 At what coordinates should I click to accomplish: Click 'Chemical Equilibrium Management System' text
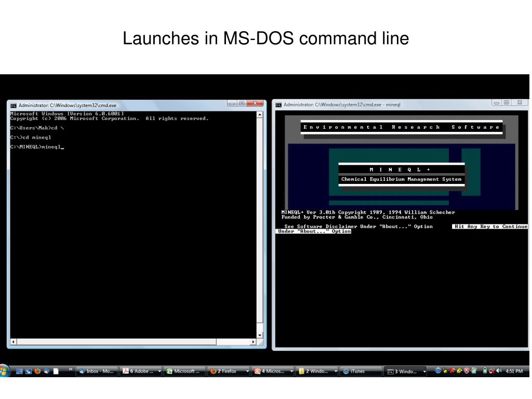[x=402, y=179]
